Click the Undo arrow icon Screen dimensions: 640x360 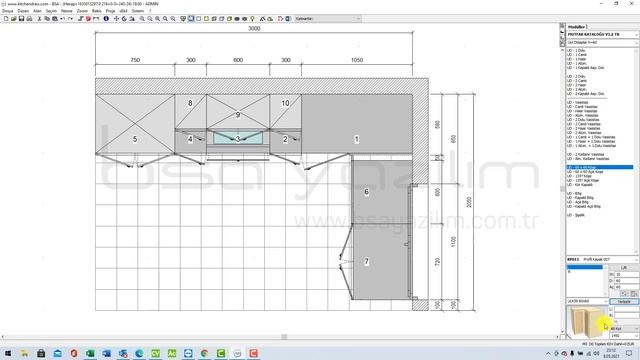click(62, 19)
